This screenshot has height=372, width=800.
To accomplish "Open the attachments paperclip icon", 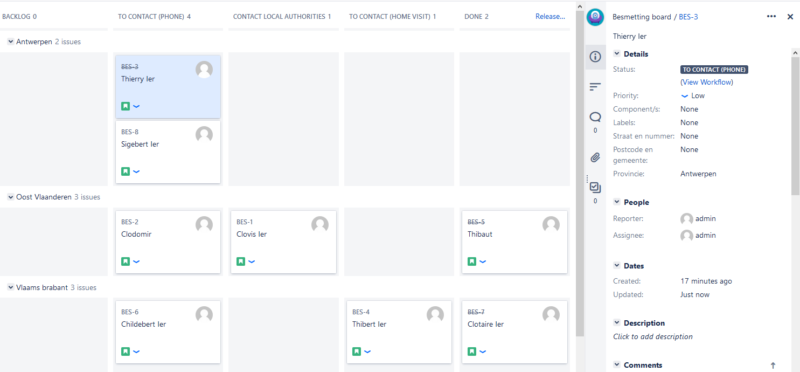I will click(595, 157).
